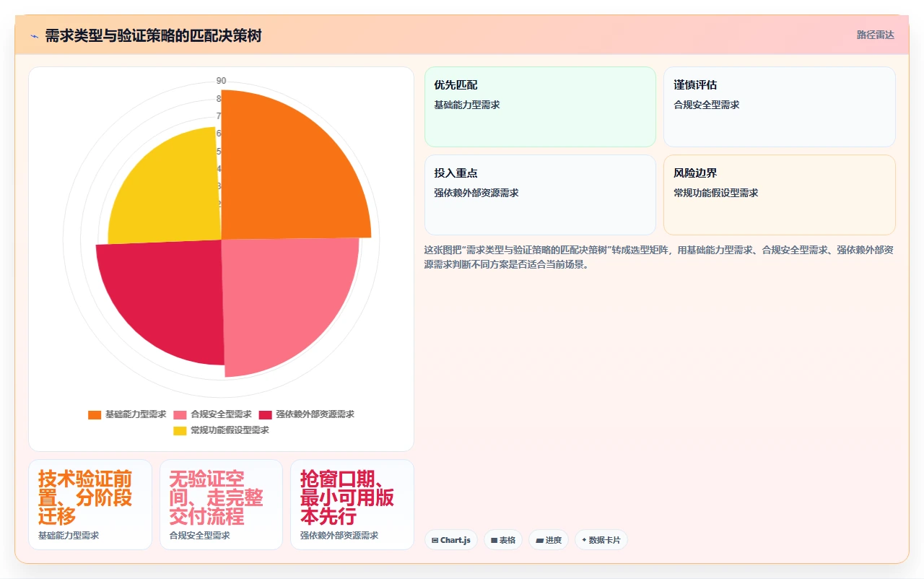924x579 pixels.
Task: Click the 数据卡片 tag chip
Action: coord(601,540)
